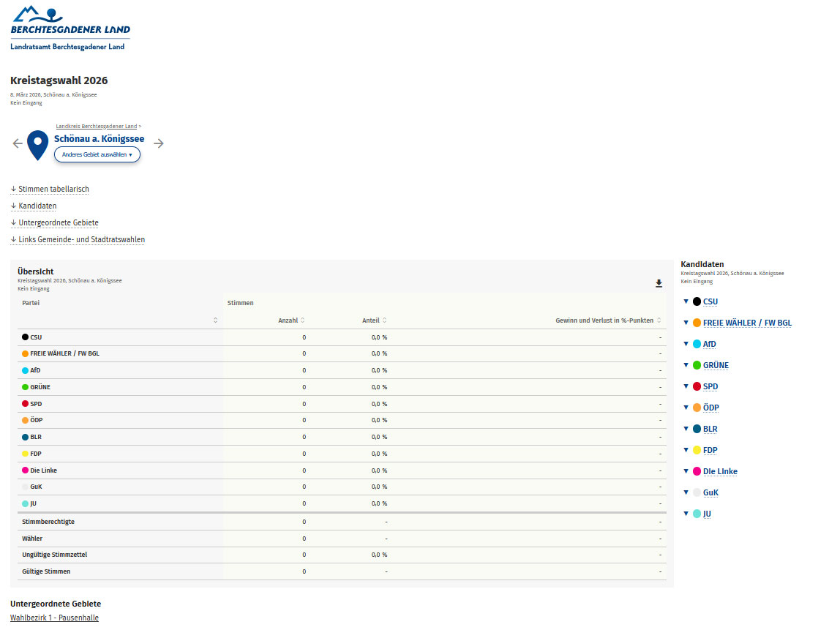The height and width of the screenshot is (630, 840).
Task: Sort table by Anteil column
Action: point(384,320)
